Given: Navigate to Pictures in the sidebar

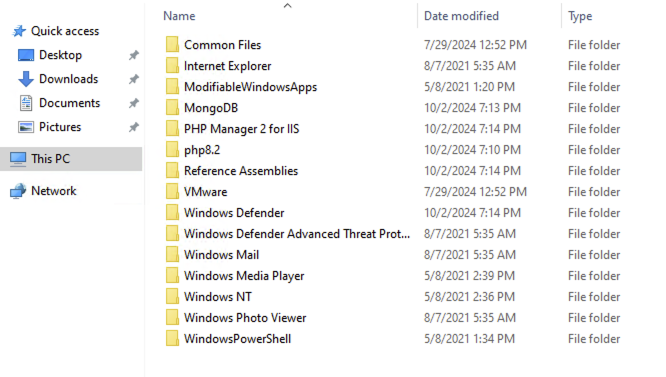Looking at the screenshot, I should (60, 127).
